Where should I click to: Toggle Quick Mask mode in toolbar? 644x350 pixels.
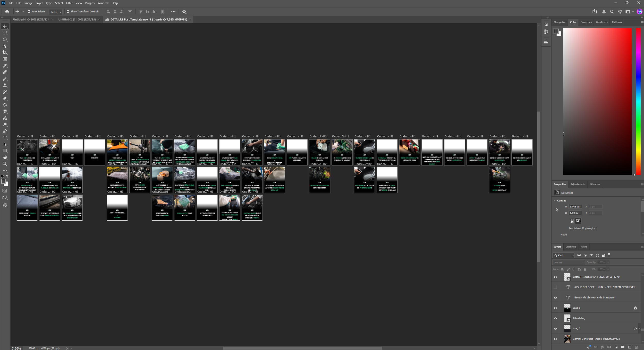tap(5, 191)
